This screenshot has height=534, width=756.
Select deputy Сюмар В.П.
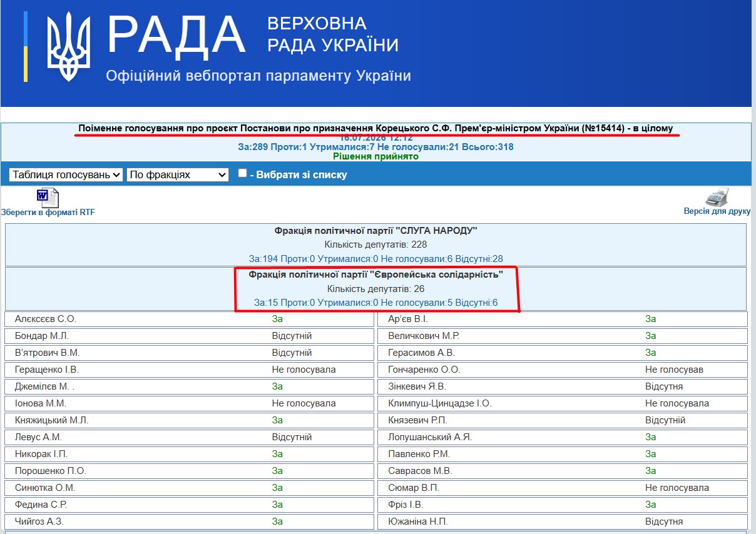pos(413,488)
